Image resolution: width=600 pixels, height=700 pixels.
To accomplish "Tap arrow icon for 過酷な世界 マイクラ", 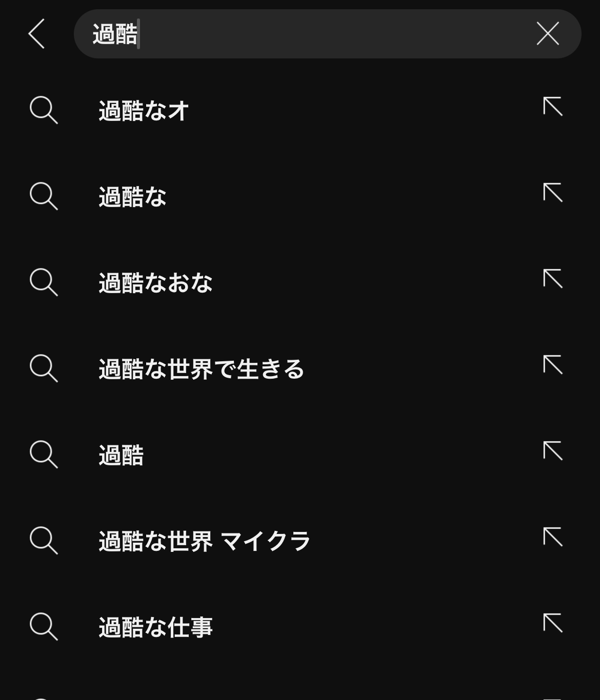I will click(x=553, y=538).
